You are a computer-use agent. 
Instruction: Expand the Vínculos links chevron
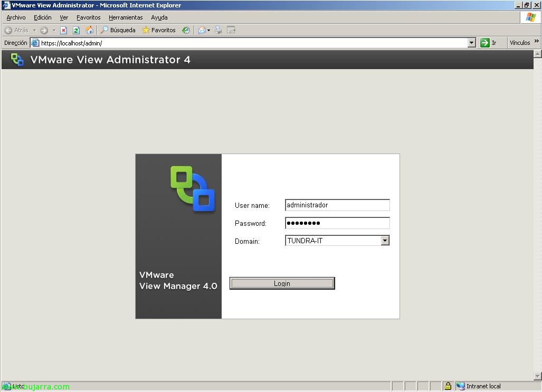pos(537,41)
